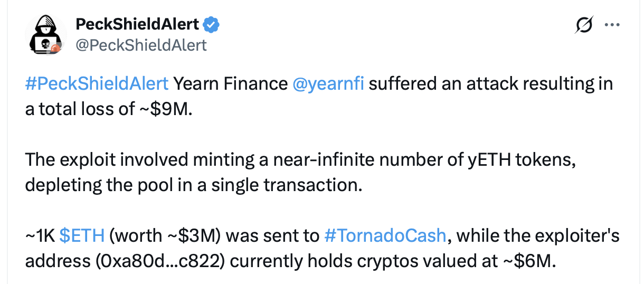Viewport: 644px width, 284px height.
Task: Click the words "Yearn Finance"
Action: tap(230, 84)
